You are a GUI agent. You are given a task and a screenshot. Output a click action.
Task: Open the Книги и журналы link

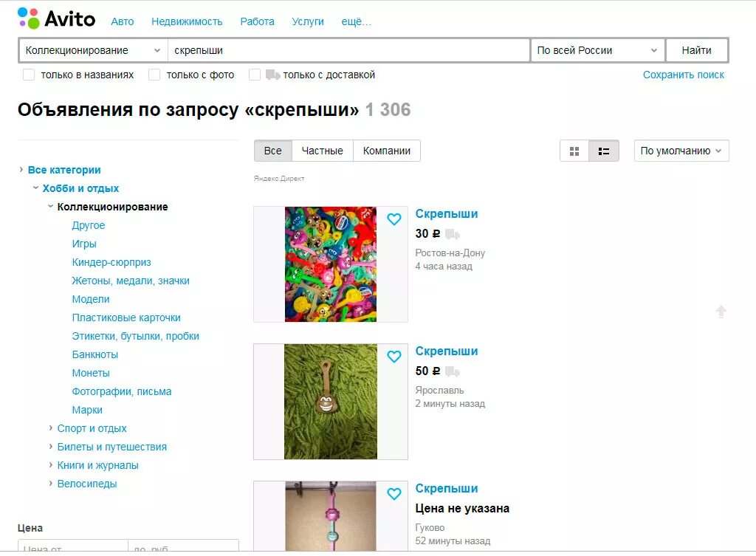coord(98,465)
